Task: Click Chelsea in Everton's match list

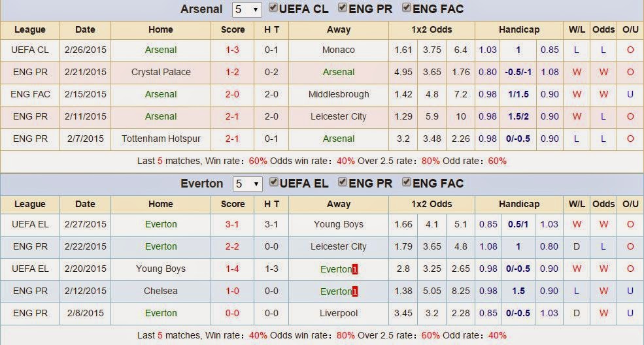Action: [x=161, y=291]
